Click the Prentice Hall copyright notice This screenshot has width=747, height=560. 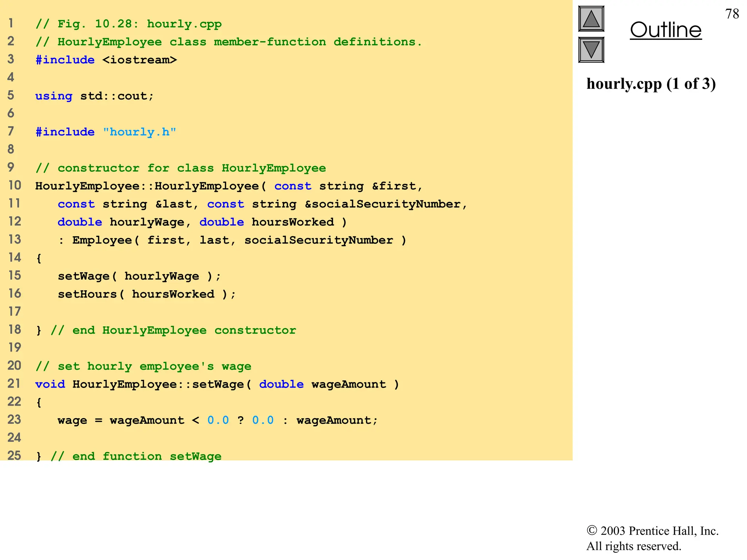652,538
